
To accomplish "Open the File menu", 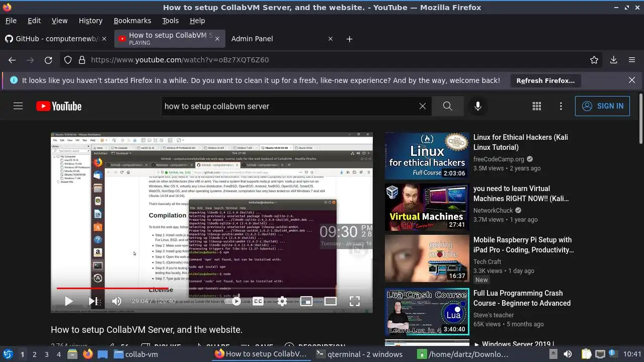I will coord(11,21).
